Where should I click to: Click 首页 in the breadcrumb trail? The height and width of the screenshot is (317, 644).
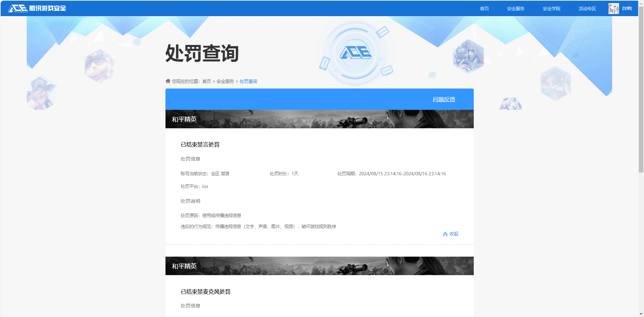207,81
